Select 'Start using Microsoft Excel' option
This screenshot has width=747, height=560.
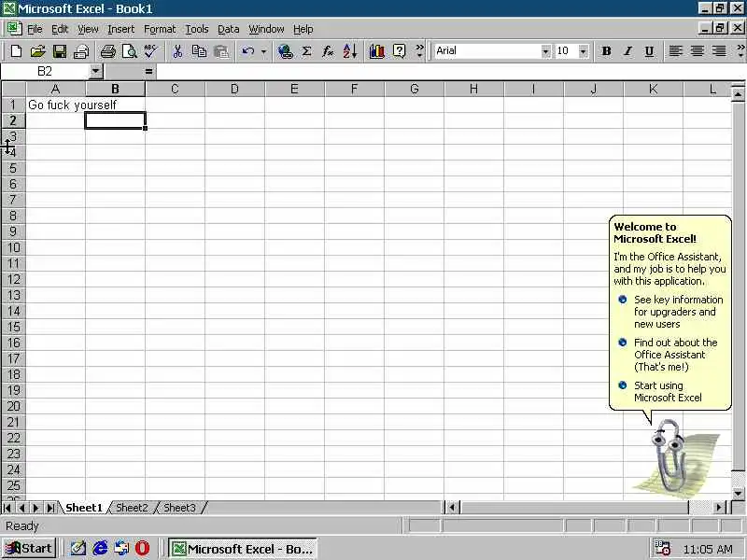tap(660, 391)
